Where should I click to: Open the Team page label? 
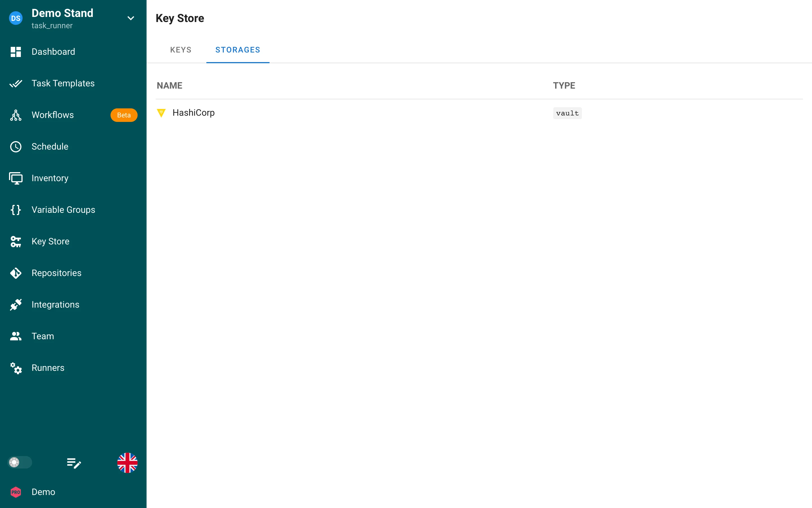click(43, 336)
